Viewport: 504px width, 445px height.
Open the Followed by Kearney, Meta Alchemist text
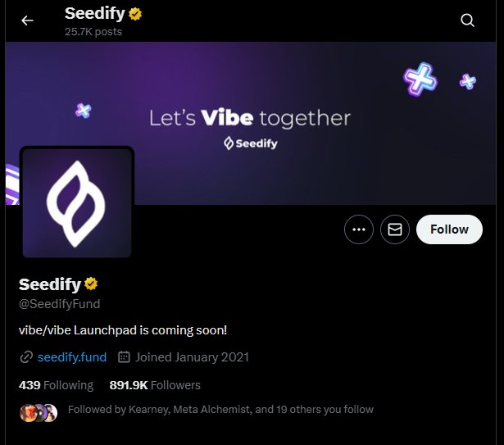click(220, 409)
